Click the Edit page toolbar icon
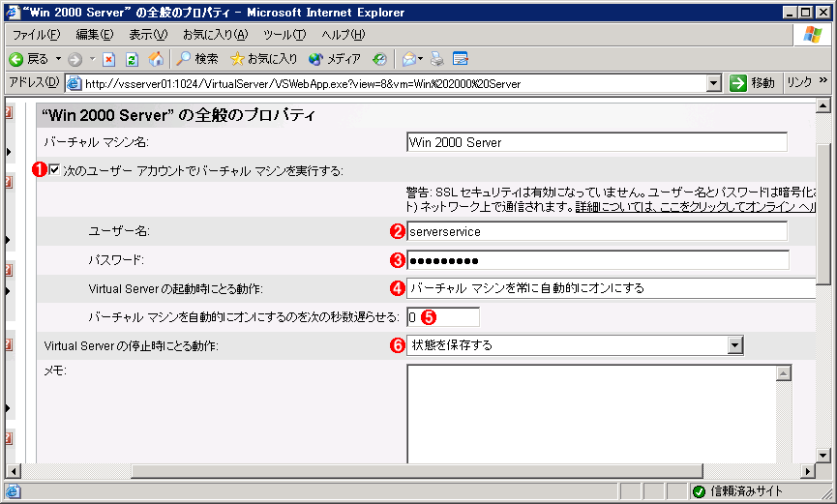Image resolution: width=837 pixels, height=504 pixels. [x=461, y=59]
